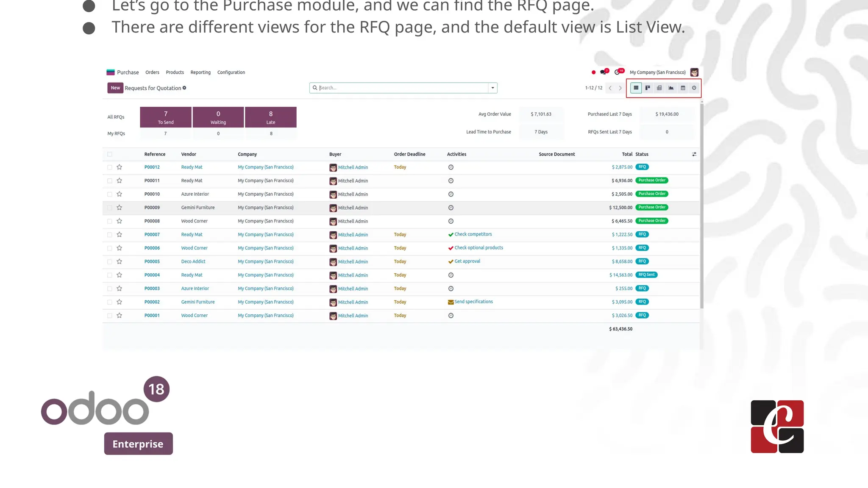Filter by the Waiting tile
The image size is (868, 488).
pyautogui.click(x=218, y=117)
